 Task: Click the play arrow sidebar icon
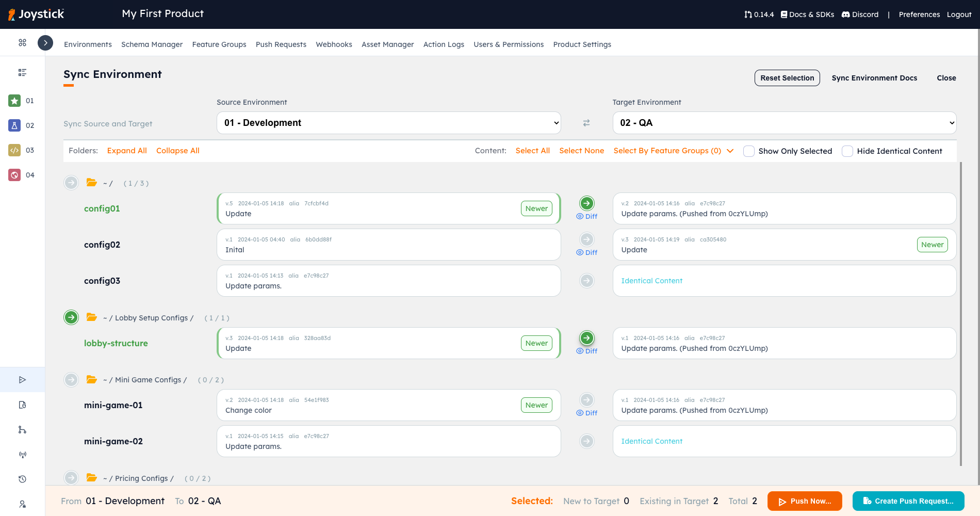pos(22,380)
